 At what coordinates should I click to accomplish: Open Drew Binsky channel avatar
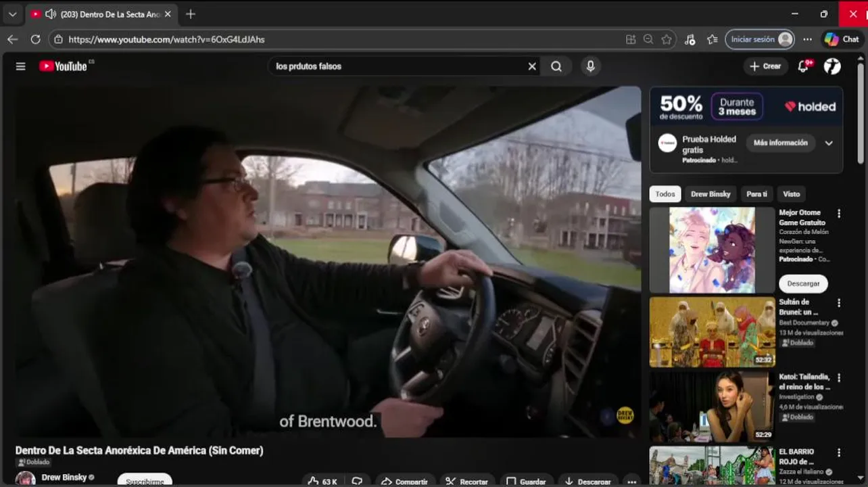click(26, 479)
